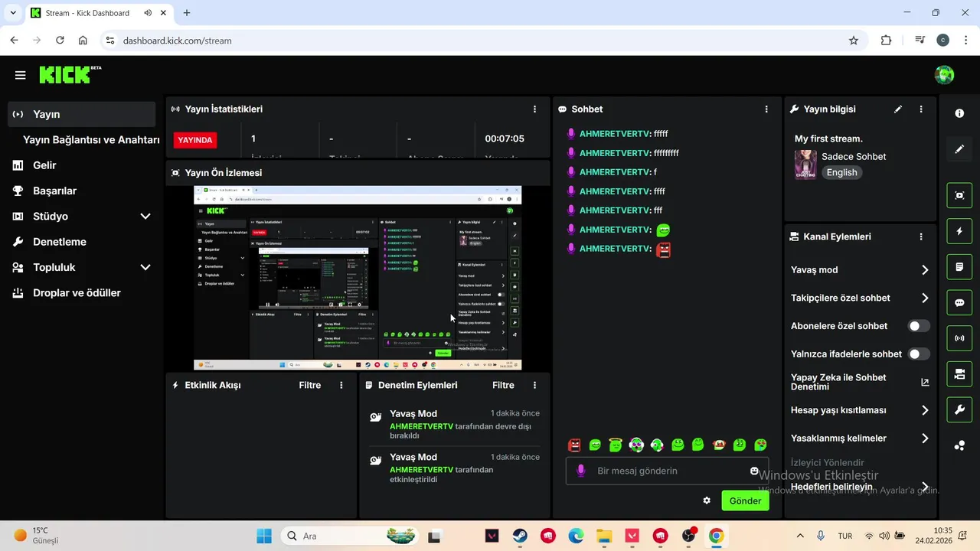980x551 pixels.
Task: Insert the red angry face emote
Action: (574, 445)
